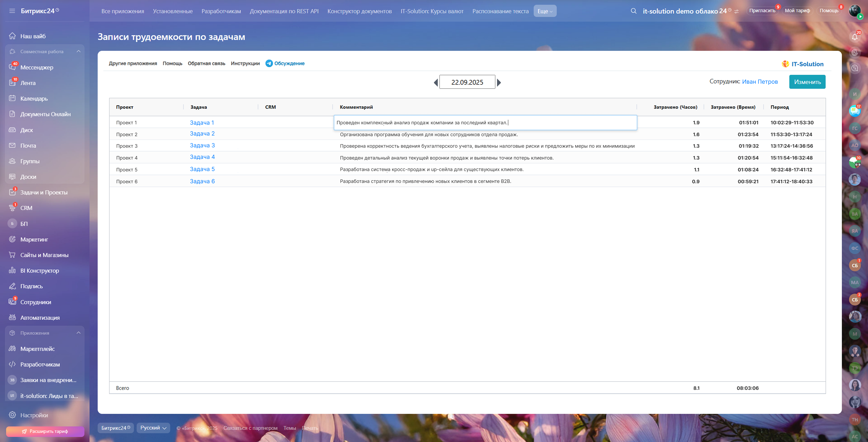This screenshot has width=868, height=442.
Task: Open the BI Конструктор sidebar icon
Action: tap(13, 270)
